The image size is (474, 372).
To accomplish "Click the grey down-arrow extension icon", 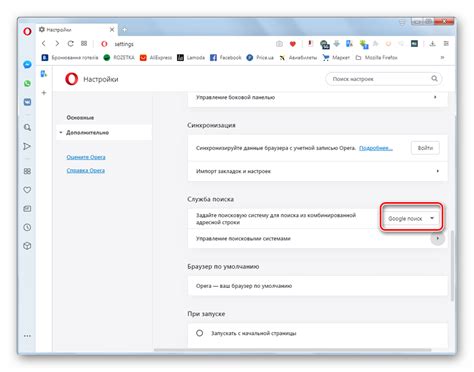I will tap(337, 43).
